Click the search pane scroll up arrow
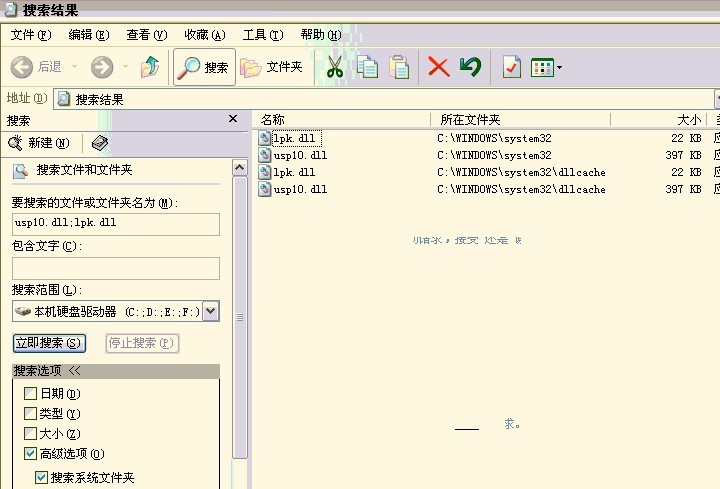The image size is (720, 489). 240,168
